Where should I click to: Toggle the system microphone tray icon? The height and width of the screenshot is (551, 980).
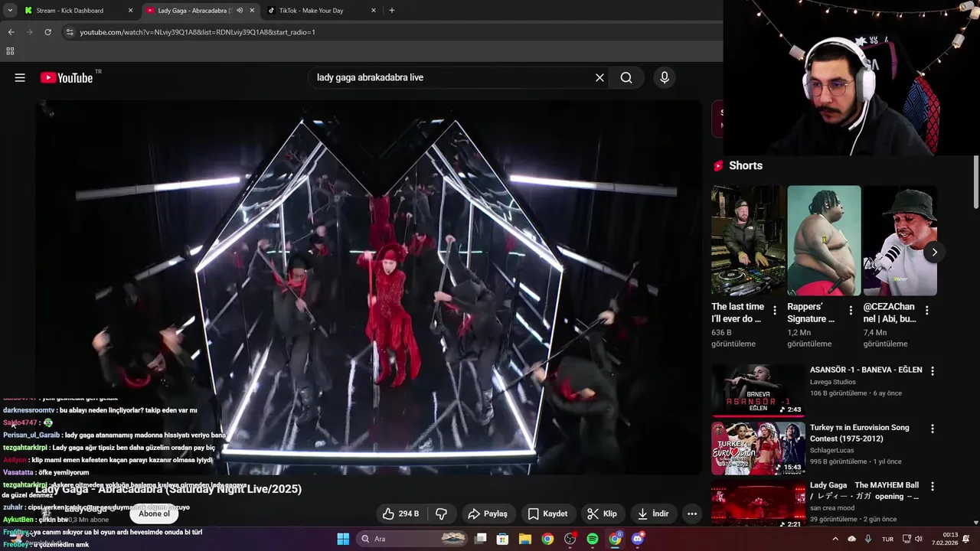[868, 539]
